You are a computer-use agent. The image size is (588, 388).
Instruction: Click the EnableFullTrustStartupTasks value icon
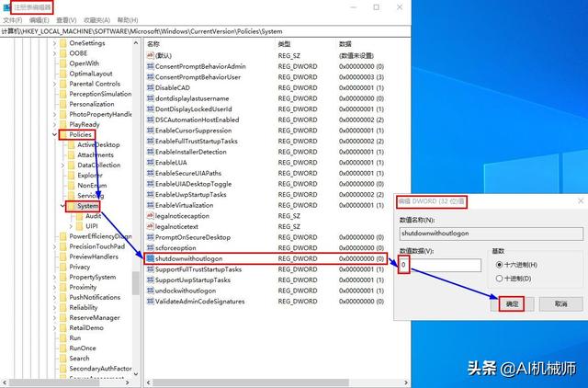tap(151, 141)
